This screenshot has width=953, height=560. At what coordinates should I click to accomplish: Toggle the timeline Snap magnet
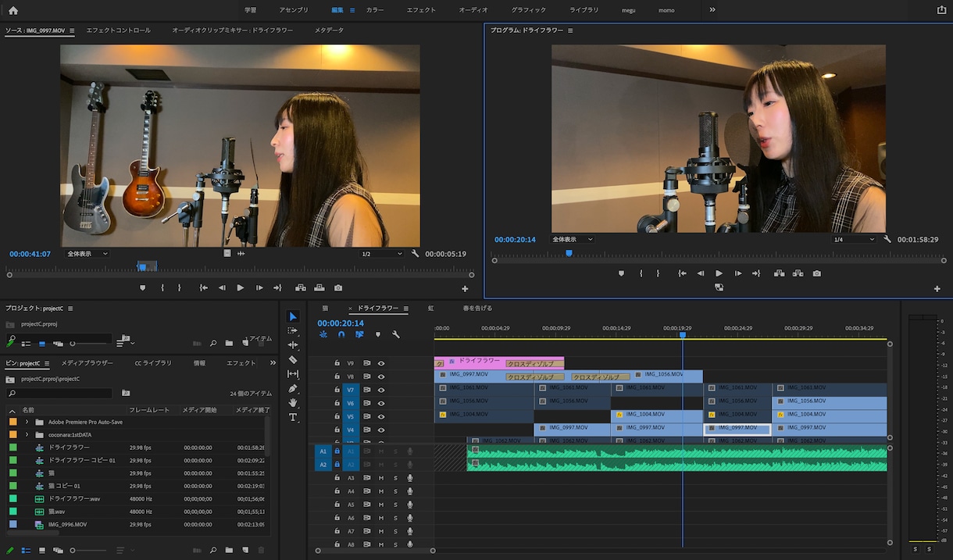tap(341, 334)
